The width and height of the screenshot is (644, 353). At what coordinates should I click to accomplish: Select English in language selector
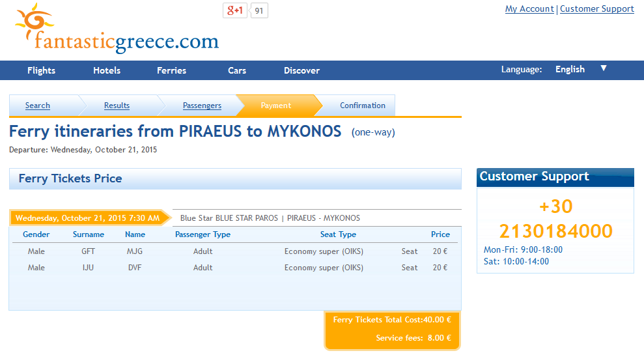coord(570,70)
